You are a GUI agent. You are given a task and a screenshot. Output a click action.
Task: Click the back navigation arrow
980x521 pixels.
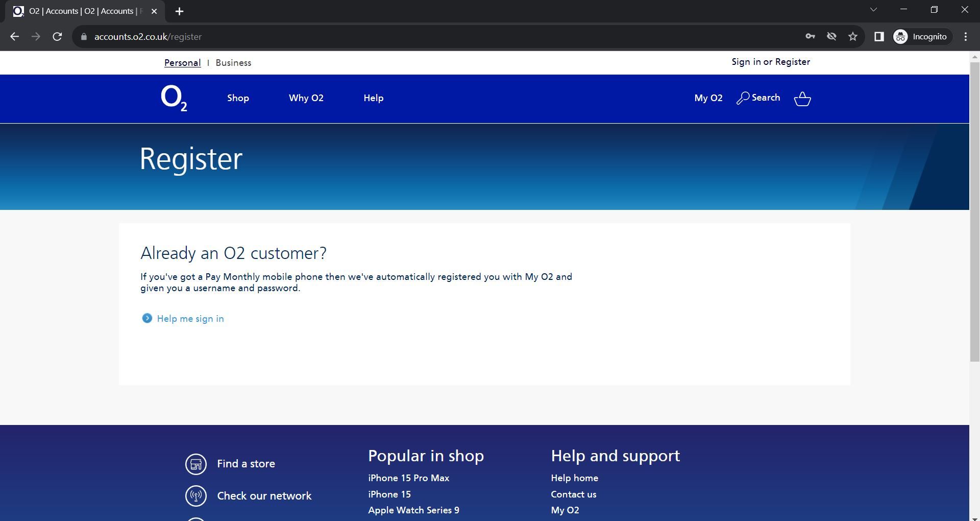tap(14, 36)
